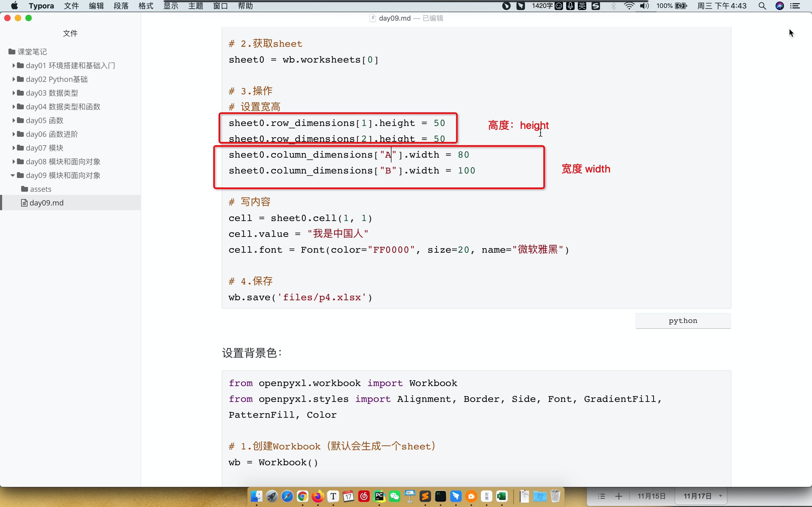Open Chrome from the dock
This screenshot has height=507, width=812.
tap(302, 496)
